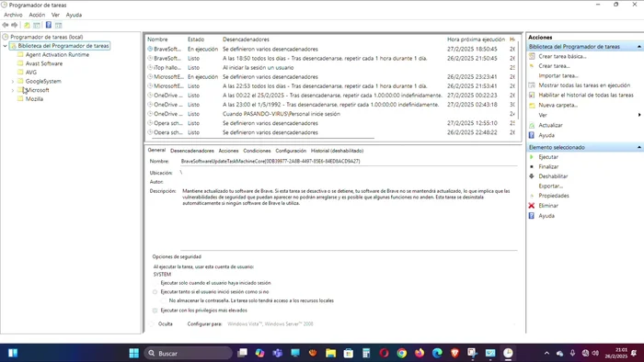The height and width of the screenshot is (362, 644).
Task: Open Opera browser from the taskbar
Action: click(x=384, y=353)
